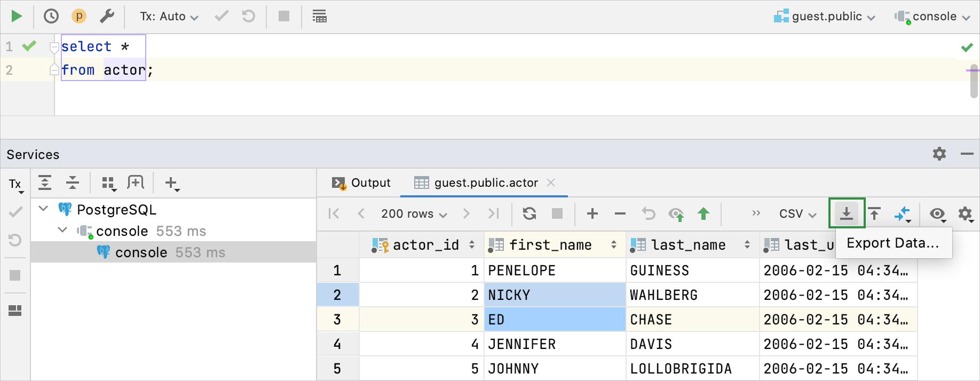Viewport: 980px width, 381px height.
Task: Click the stop icon in Services sidebar
Action: point(15,275)
